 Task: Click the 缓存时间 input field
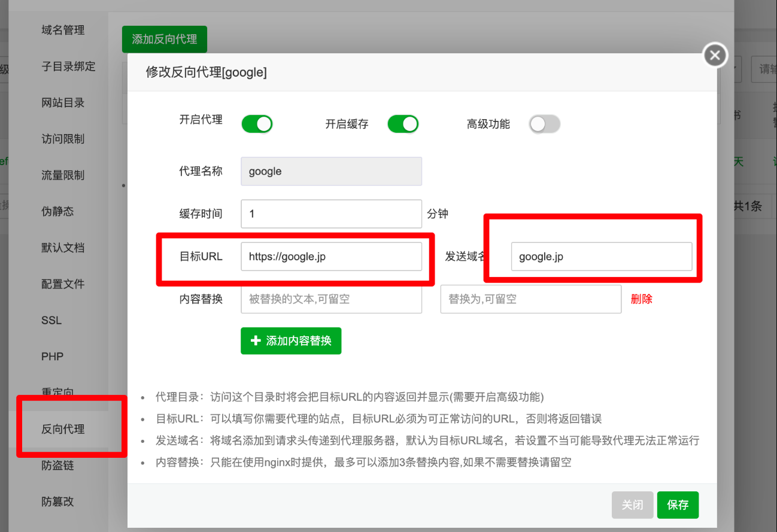tap(331, 214)
